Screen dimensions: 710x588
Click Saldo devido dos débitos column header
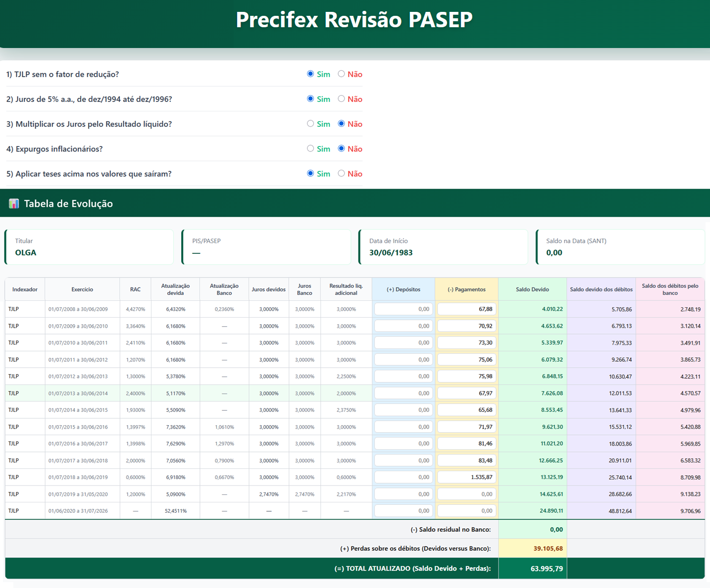(x=601, y=290)
